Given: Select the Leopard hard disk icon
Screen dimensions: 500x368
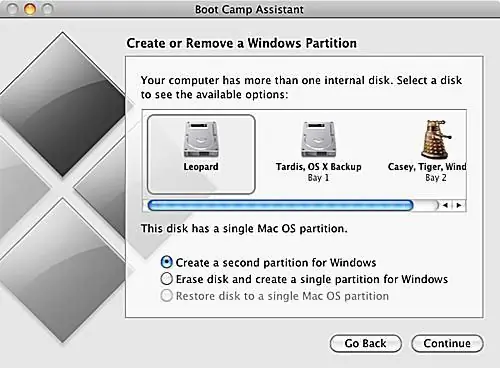Looking at the screenshot, I should click(x=201, y=139).
